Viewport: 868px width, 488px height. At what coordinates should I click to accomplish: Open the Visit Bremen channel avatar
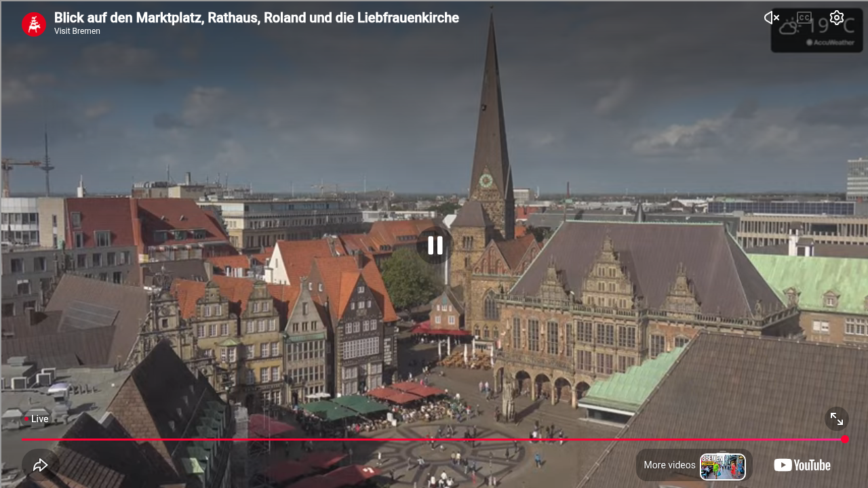click(34, 24)
